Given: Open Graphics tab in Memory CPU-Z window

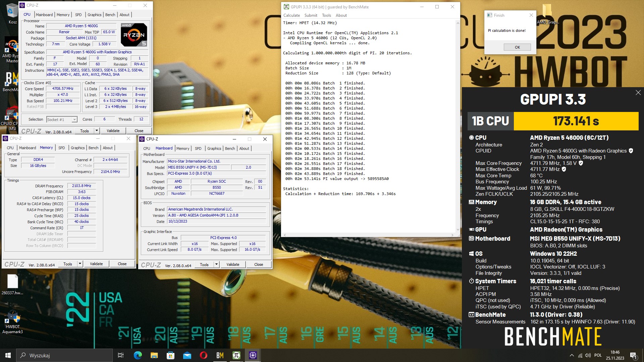Looking at the screenshot, I should pos(77,148).
